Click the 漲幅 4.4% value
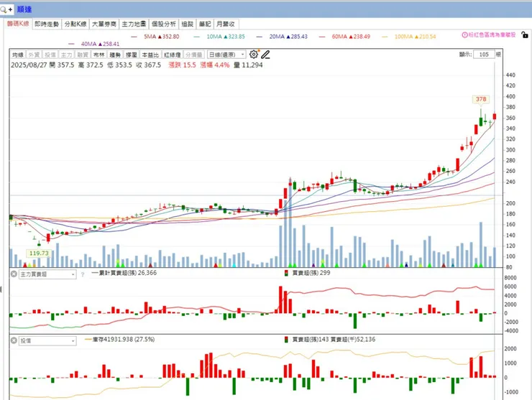Screen dimensions: 532x400 click(215, 65)
